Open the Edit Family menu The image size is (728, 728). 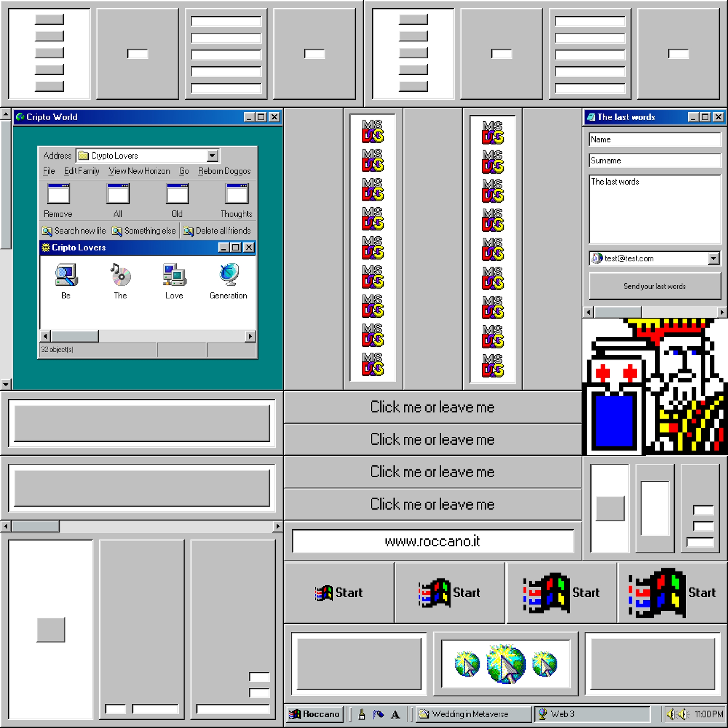82,171
